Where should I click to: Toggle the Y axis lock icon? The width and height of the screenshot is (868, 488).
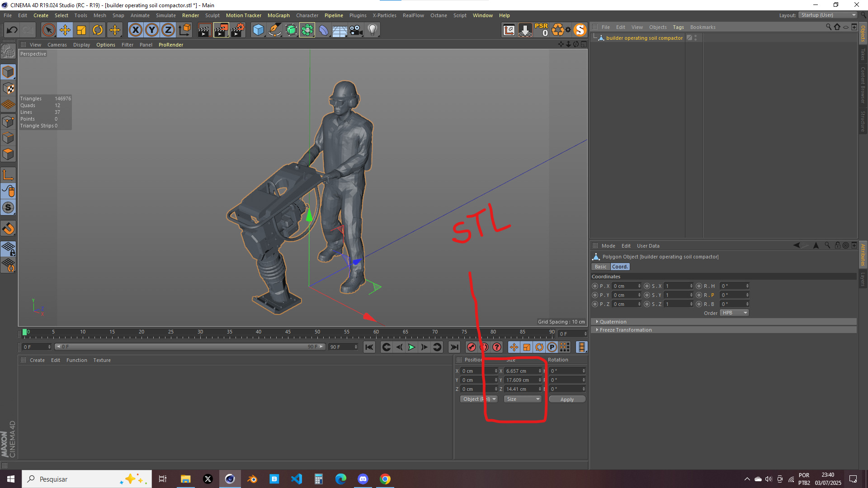(x=152, y=30)
